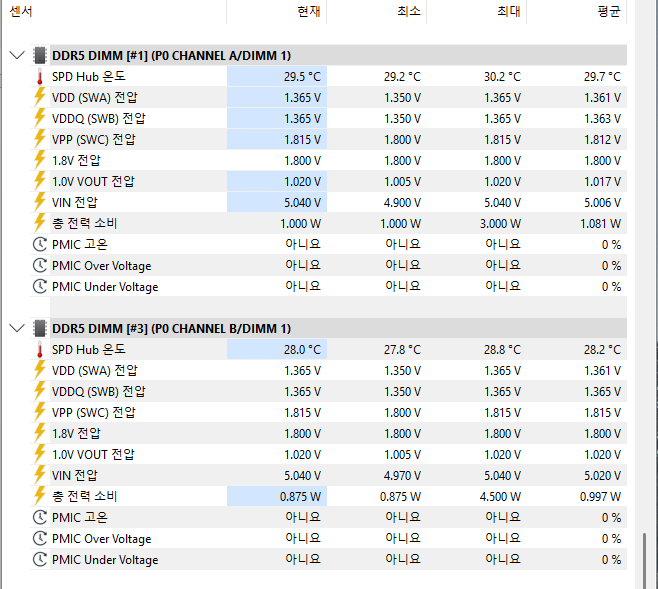This screenshot has width=658, height=589.
Task: Click the 최대 column header
Action: 508,12
